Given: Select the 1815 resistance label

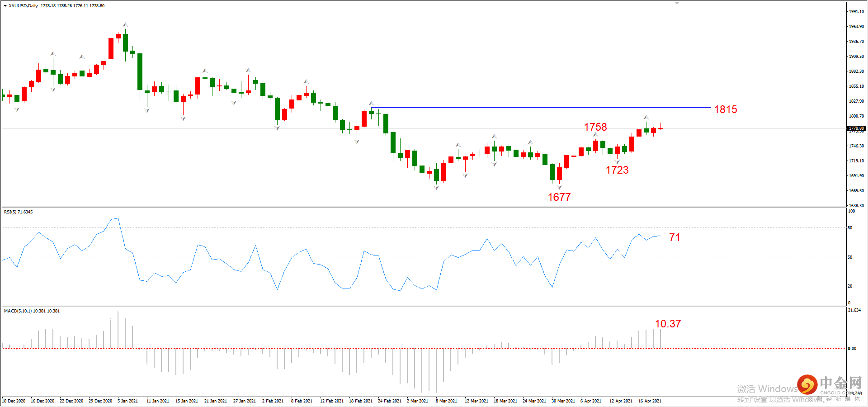Looking at the screenshot, I should (726, 109).
